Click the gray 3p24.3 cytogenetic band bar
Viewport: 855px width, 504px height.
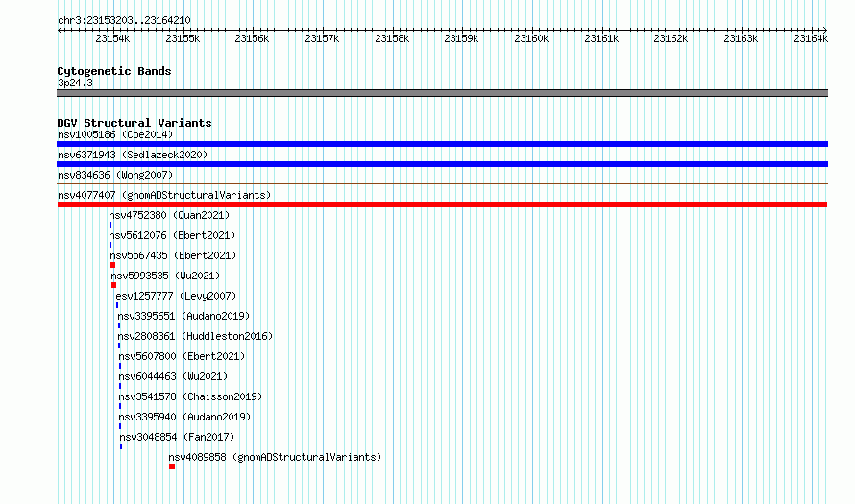click(442, 93)
